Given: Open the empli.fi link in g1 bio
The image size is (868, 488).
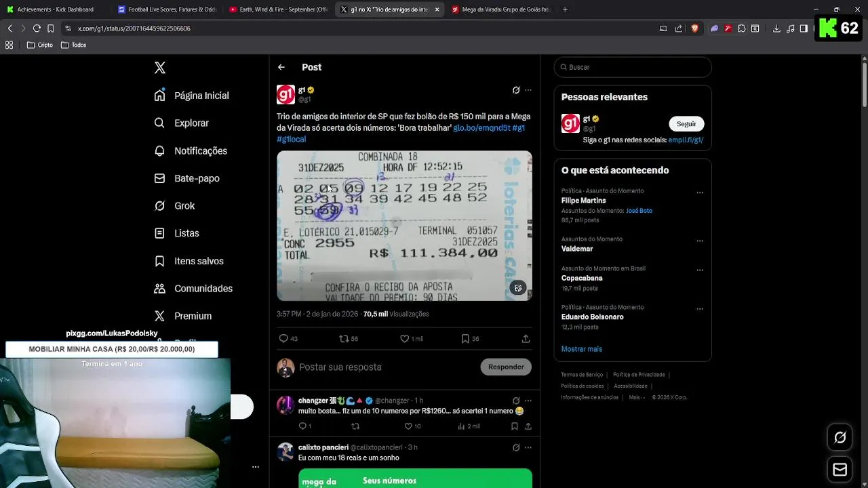Looking at the screenshot, I should coord(686,140).
